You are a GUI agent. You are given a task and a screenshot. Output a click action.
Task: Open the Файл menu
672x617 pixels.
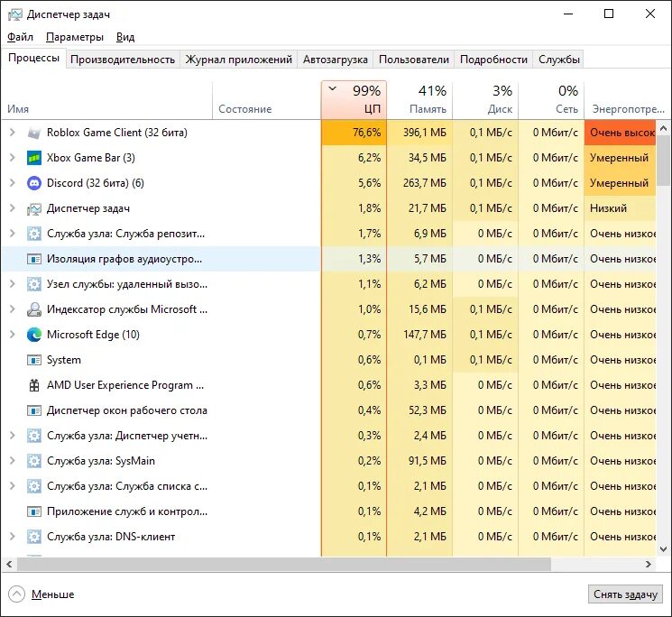tap(20, 37)
